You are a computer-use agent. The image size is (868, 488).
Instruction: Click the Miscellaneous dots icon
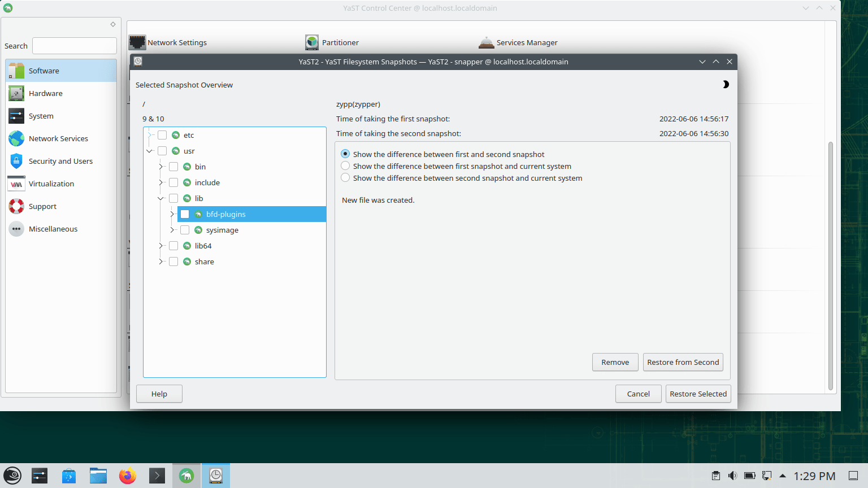point(16,229)
